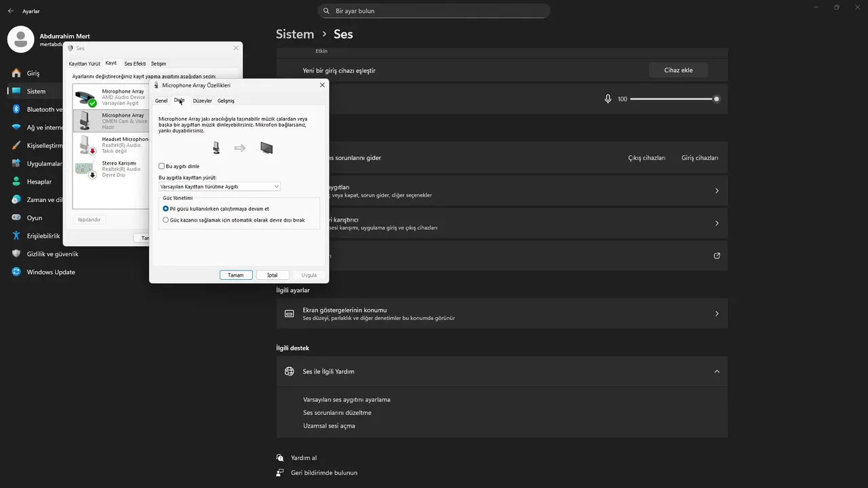The image size is (868, 488).
Task: Open Kişiselleştirme paintbrush icon
Action: tap(16, 145)
